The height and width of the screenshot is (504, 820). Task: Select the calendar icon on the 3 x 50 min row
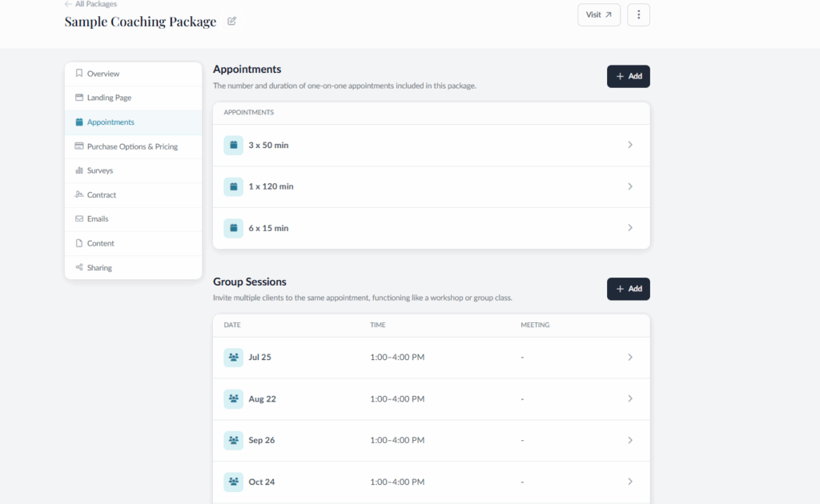click(233, 145)
